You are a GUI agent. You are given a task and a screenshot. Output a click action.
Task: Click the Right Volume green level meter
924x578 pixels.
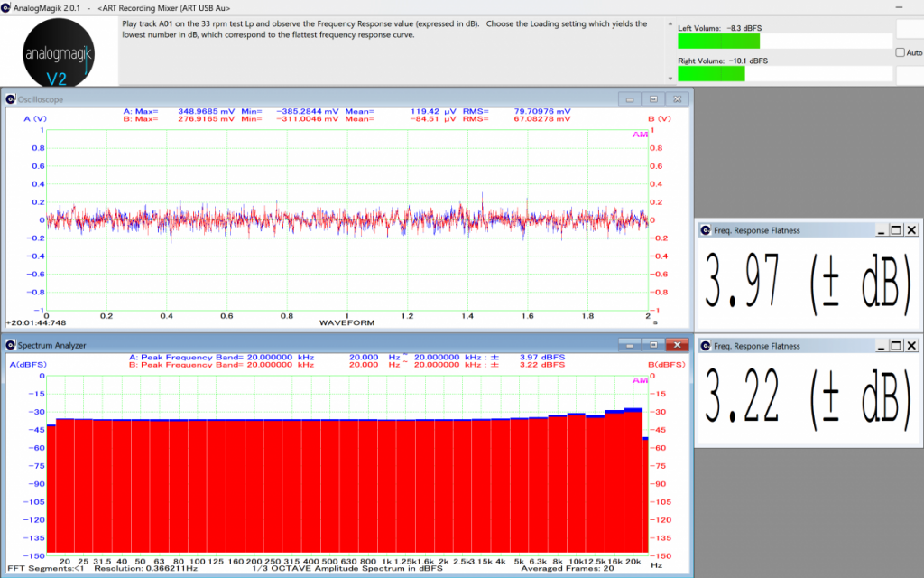(711, 74)
